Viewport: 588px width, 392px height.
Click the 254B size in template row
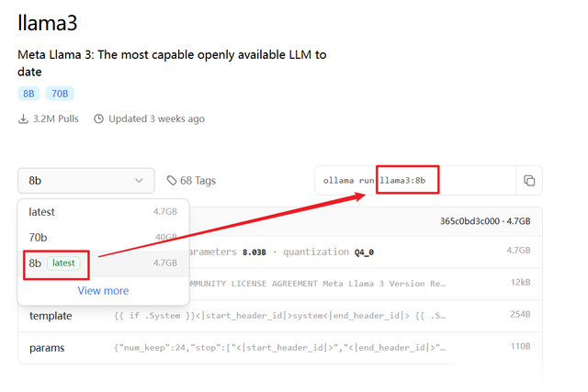(x=520, y=314)
